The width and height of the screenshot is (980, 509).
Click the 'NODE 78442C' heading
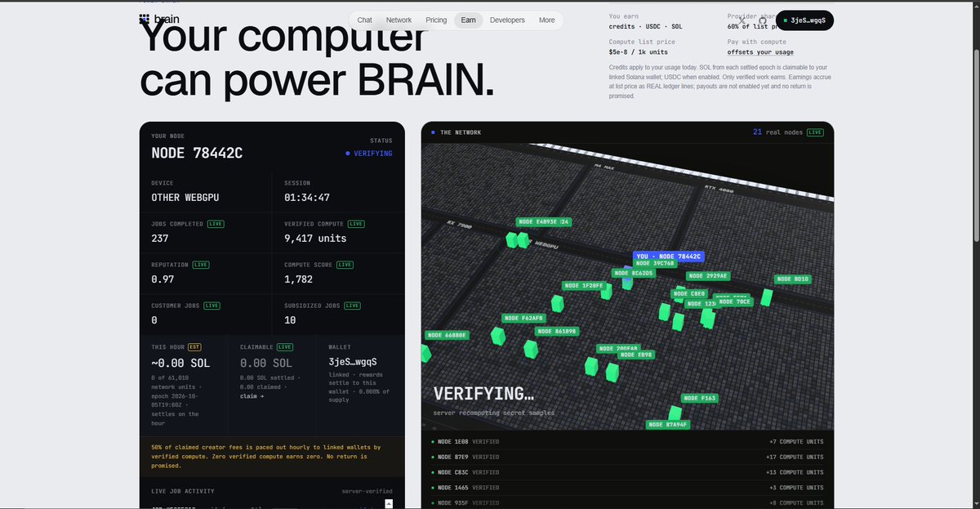(197, 153)
